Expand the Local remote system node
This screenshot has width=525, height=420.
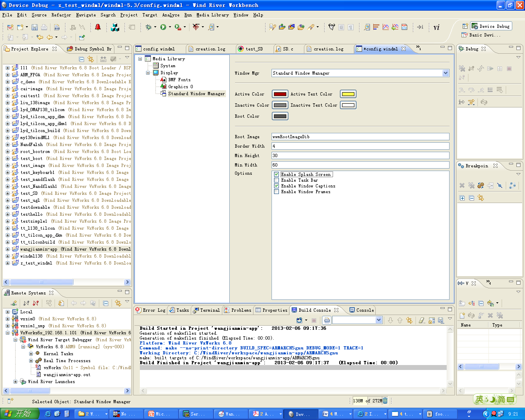[7, 312]
